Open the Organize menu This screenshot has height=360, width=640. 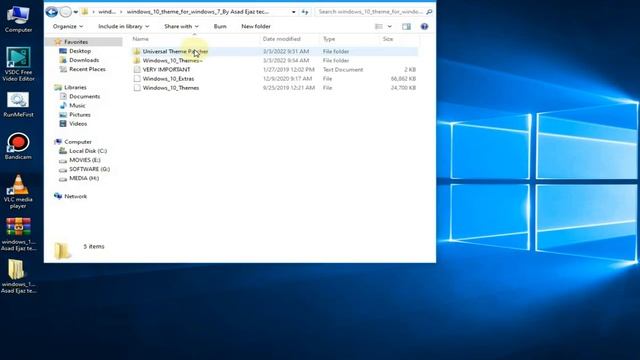68,26
